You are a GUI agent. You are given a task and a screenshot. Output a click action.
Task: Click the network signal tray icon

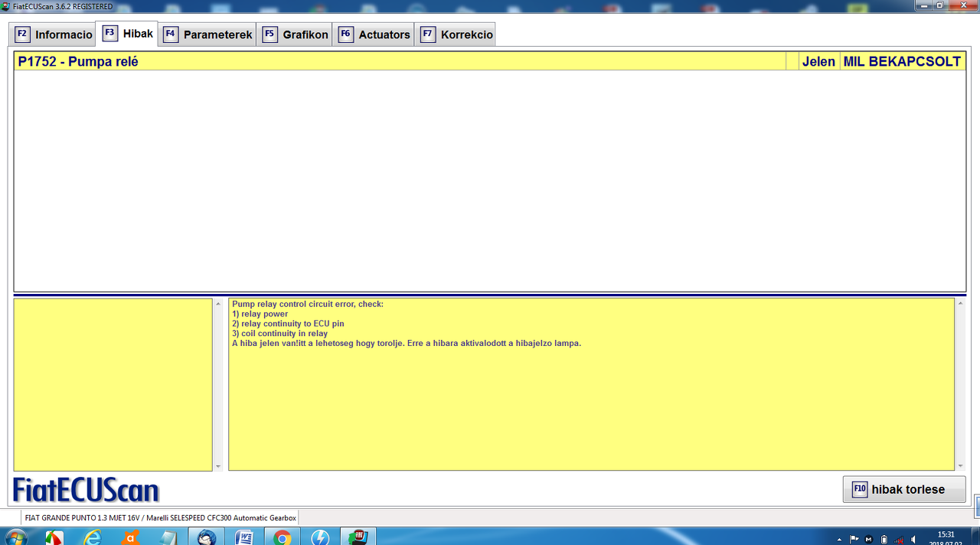click(x=899, y=539)
